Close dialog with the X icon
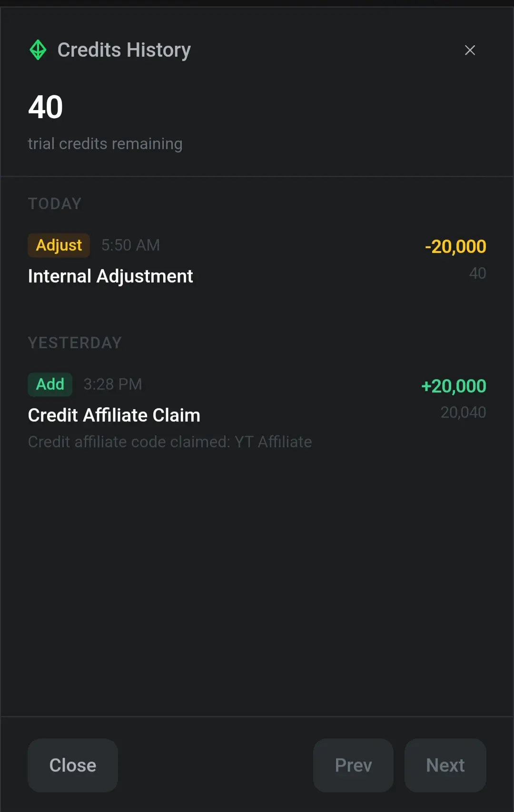The width and height of the screenshot is (514, 812). (470, 50)
